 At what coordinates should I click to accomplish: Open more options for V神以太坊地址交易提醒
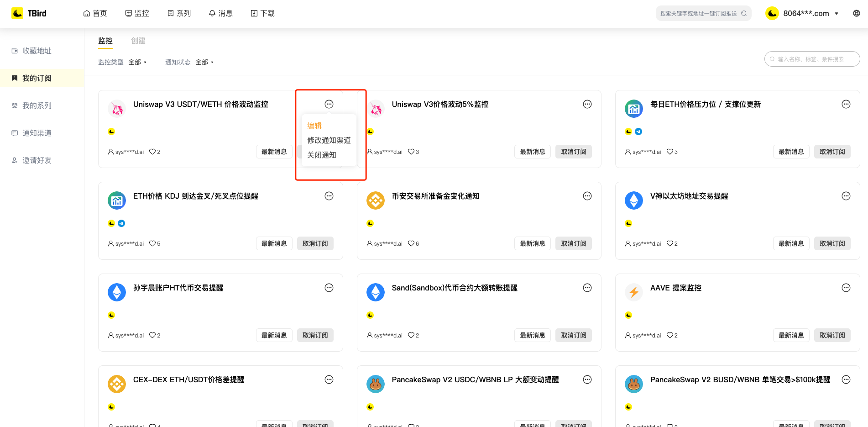pos(846,196)
